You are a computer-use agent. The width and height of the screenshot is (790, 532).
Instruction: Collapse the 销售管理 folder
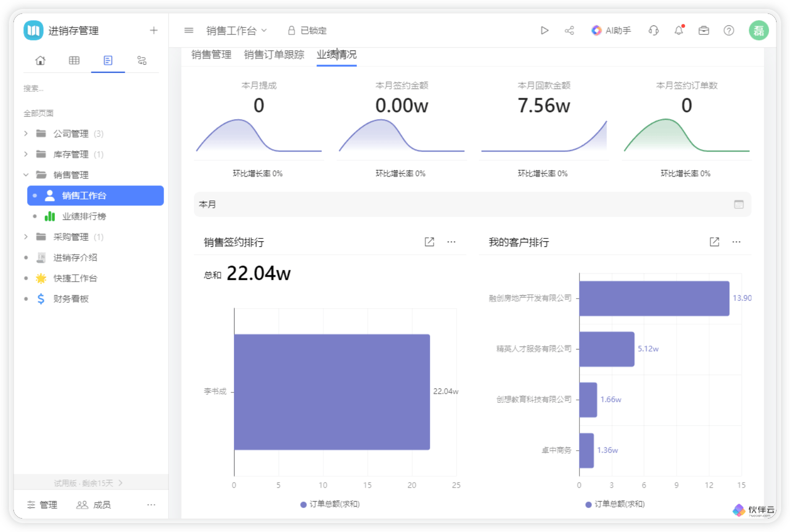(26, 175)
